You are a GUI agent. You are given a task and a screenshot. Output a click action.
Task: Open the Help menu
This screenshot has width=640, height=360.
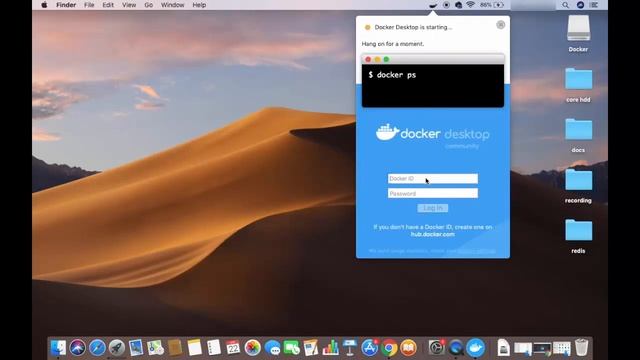click(x=199, y=5)
